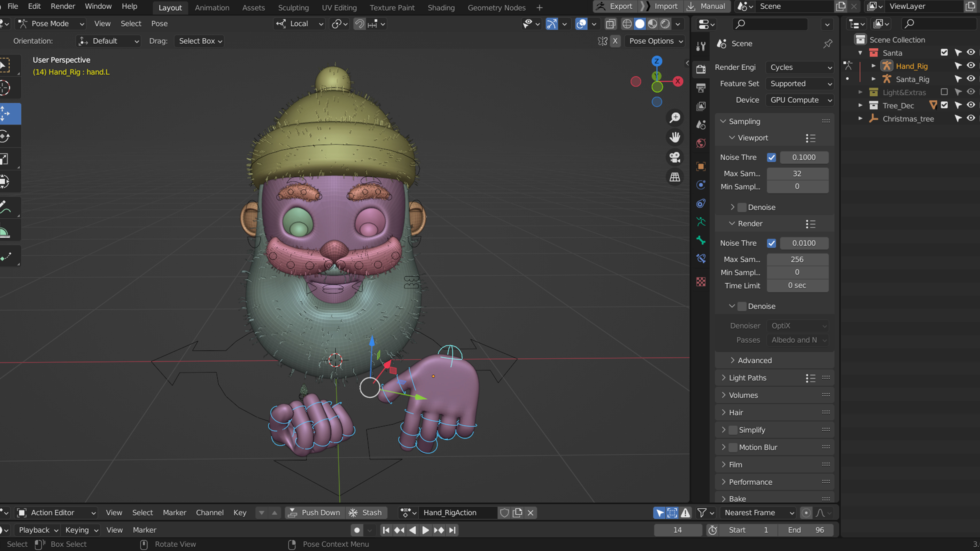The image size is (980, 551).
Task: Open the Physics properties tab
Action: pos(701,185)
